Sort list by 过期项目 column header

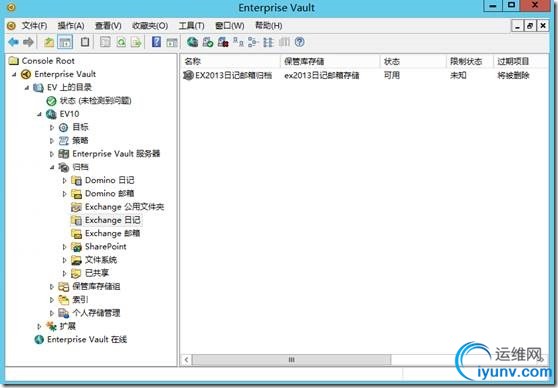coord(521,61)
